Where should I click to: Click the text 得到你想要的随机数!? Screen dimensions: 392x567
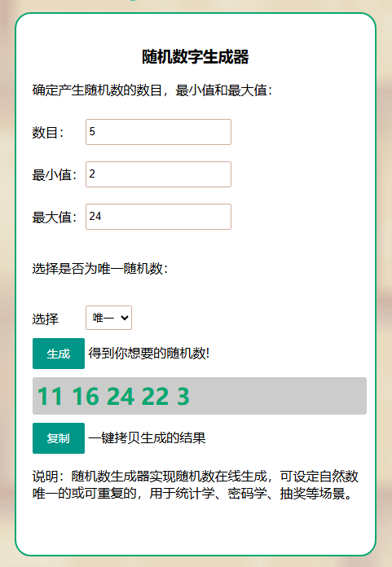[149, 354]
